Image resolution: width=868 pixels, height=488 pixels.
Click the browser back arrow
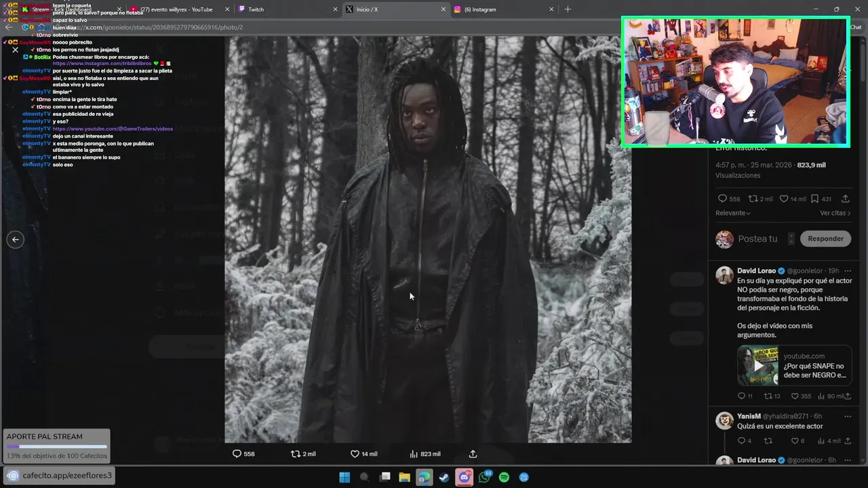[x=9, y=27]
